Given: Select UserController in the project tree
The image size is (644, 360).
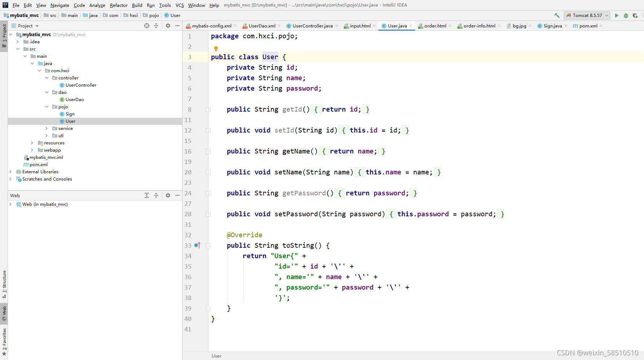Looking at the screenshot, I should click(x=80, y=85).
